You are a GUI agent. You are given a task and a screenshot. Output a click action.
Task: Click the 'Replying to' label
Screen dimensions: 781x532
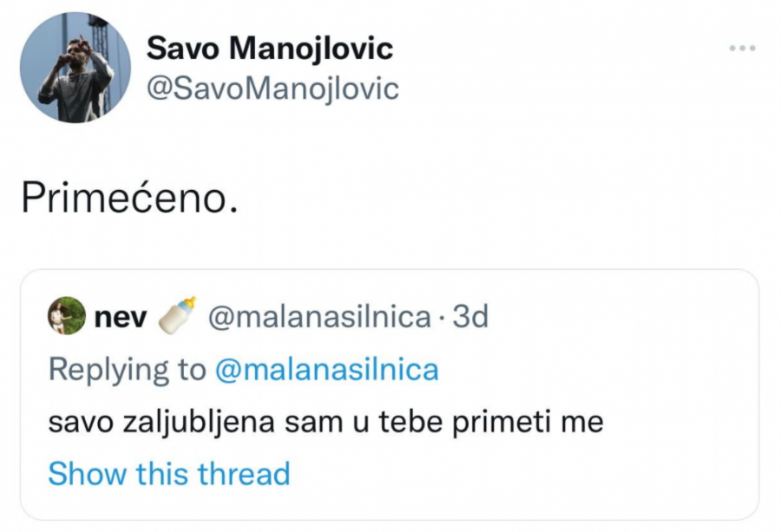(127, 370)
